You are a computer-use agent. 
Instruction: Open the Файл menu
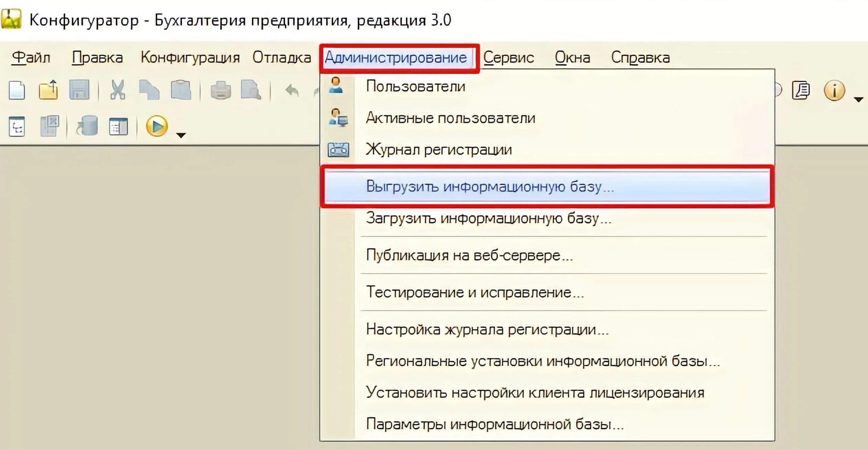[x=31, y=58]
